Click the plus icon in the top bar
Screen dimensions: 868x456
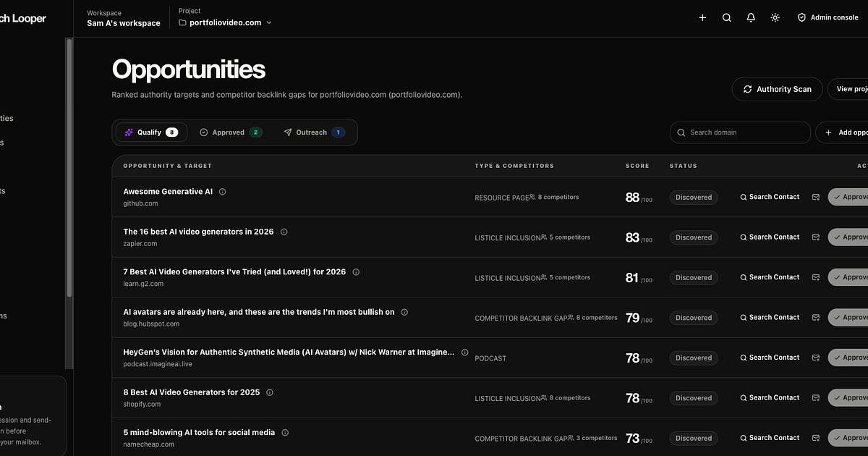pyautogui.click(x=702, y=17)
